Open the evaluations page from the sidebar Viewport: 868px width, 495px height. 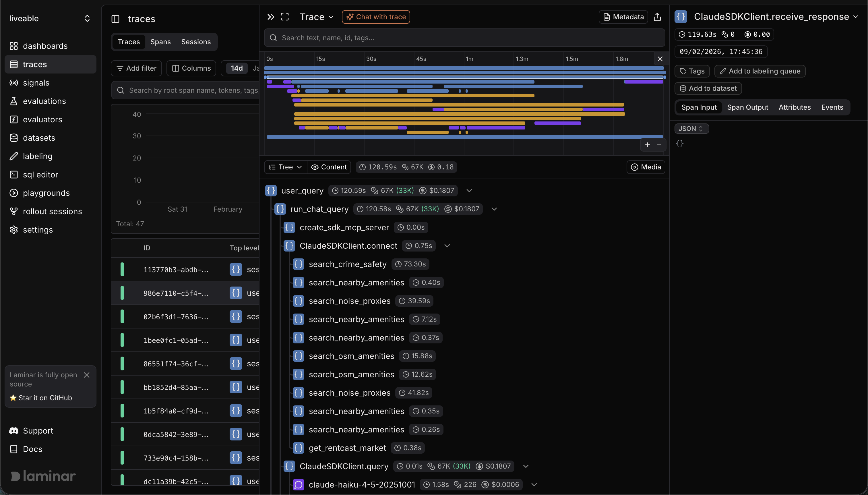[44, 101]
